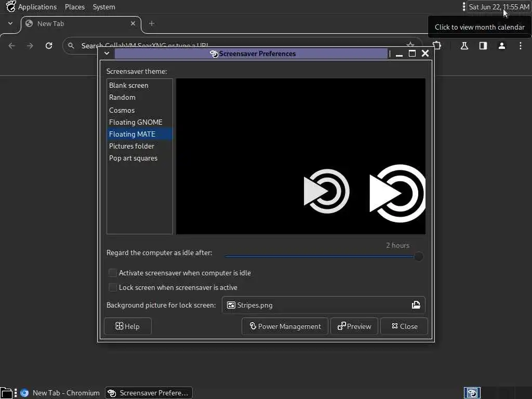The width and height of the screenshot is (532, 399).
Task: Click the clock showing Sat Jun 22
Action: point(499,7)
